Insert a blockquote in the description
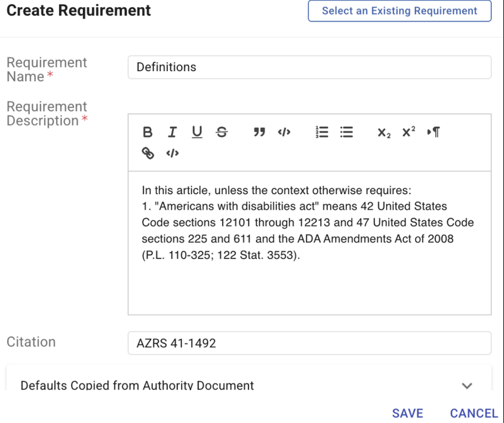The width and height of the screenshot is (504, 423). point(259,133)
